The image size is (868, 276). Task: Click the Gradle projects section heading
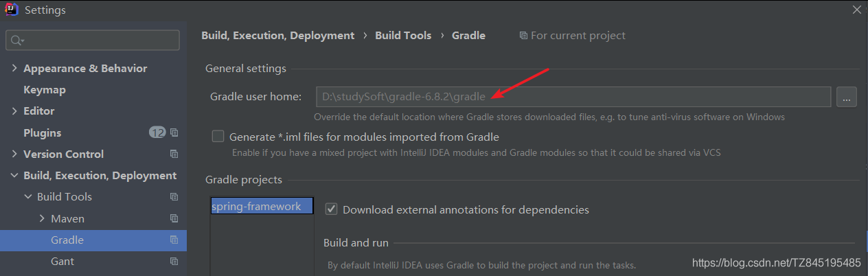[244, 180]
